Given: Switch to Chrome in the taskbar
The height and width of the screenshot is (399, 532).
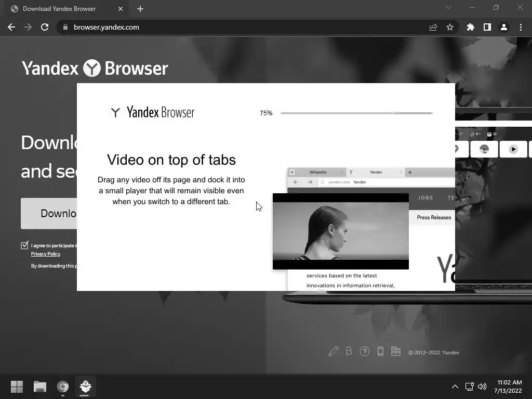Looking at the screenshot, I should click(63, 387).
